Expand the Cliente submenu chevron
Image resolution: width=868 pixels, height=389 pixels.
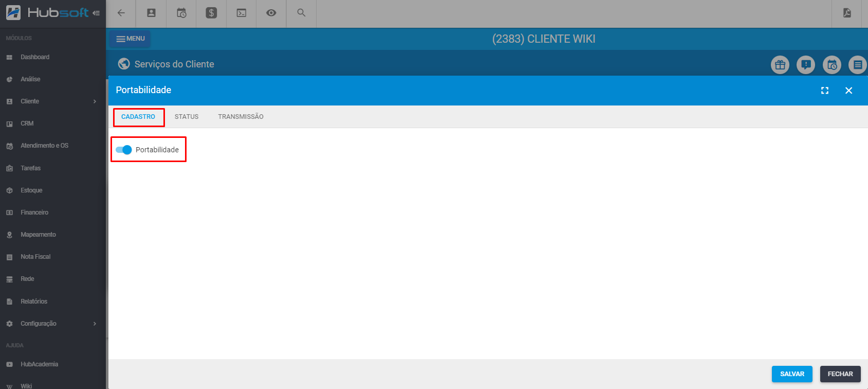(95, 101)
